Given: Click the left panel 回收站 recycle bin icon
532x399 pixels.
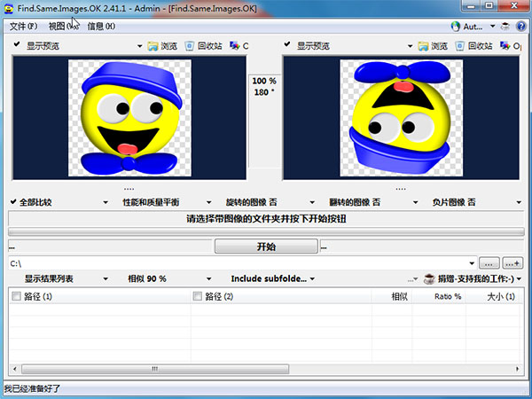Looking at the screenshot, I should pos(189,45).
